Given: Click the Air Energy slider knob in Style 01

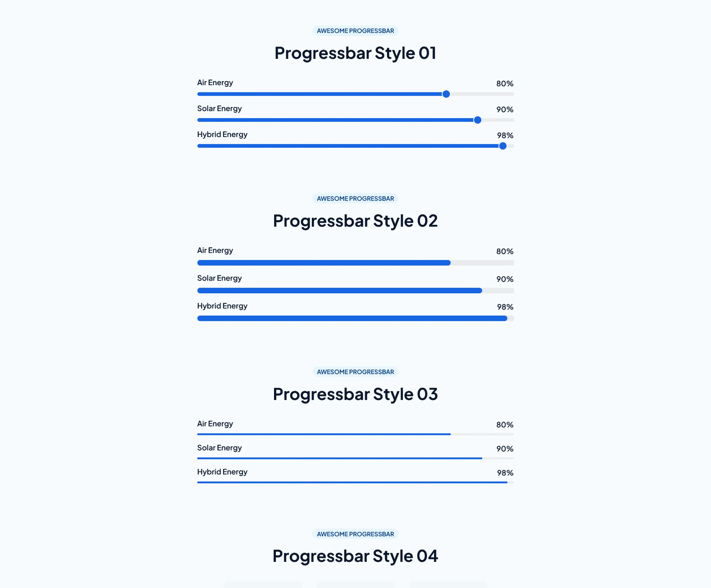Looking at the screenshot, I should tap(446, 94).
